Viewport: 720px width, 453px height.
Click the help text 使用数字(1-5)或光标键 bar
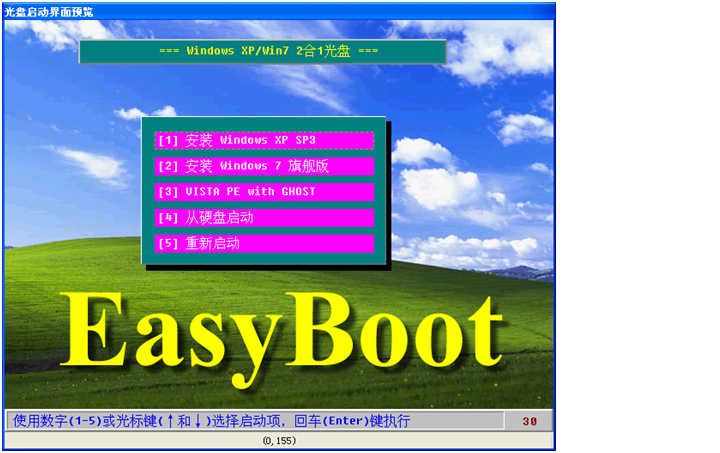tap(255, 421)
